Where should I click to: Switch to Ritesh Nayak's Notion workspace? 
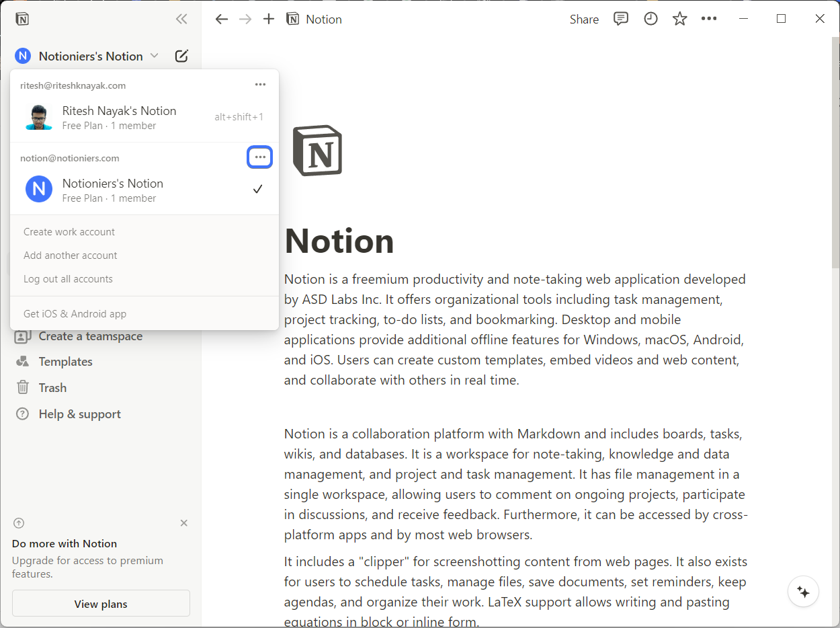click(119, 117)
